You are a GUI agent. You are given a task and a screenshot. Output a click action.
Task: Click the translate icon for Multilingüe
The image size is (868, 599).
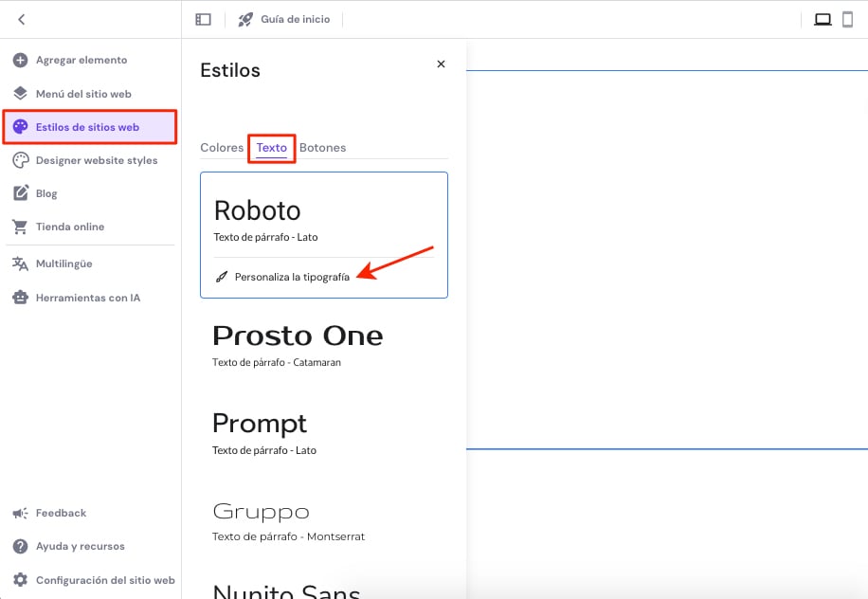(x=21, y=263)
